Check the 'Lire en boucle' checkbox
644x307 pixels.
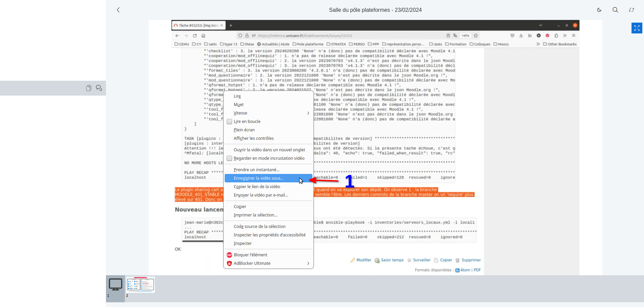click(229, 122)
